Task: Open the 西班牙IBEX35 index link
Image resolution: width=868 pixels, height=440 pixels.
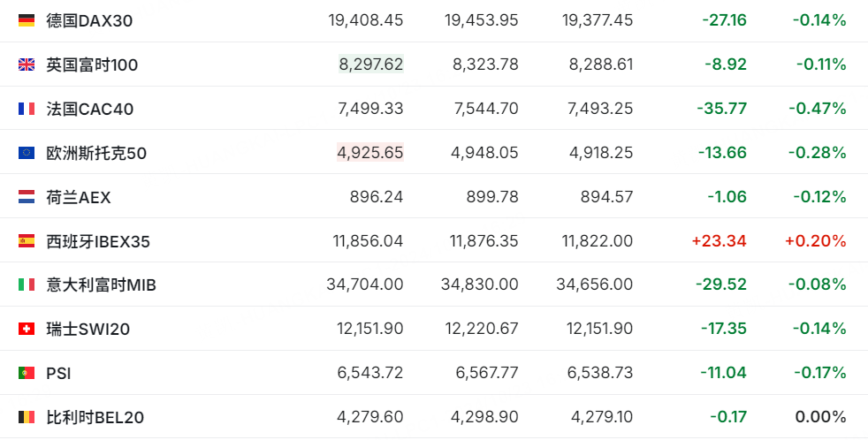Action: 98,241
